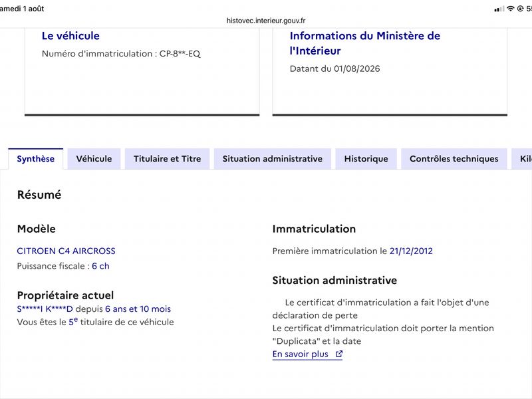Click the Informations du Ministère de l'Intérieur heading

pos(364,43)
